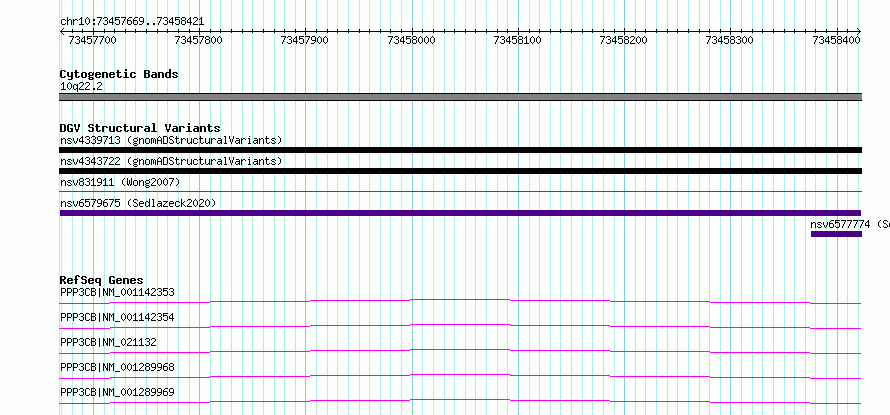Open transcript PPP3CB|NM_001289969
This screenshot has width=890, height=415.
117,392
